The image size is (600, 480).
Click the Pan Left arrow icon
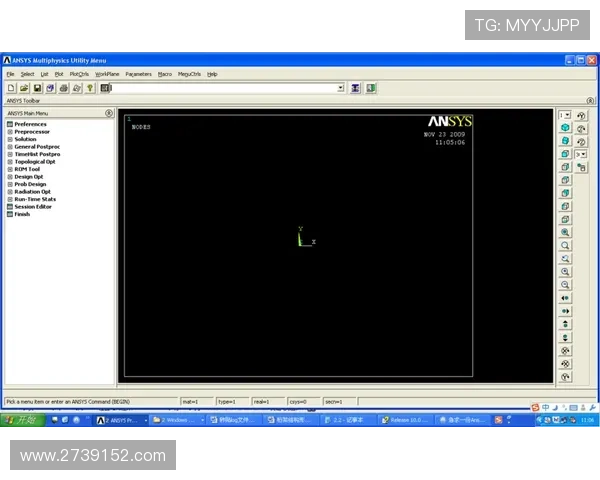tap(565, 298)
